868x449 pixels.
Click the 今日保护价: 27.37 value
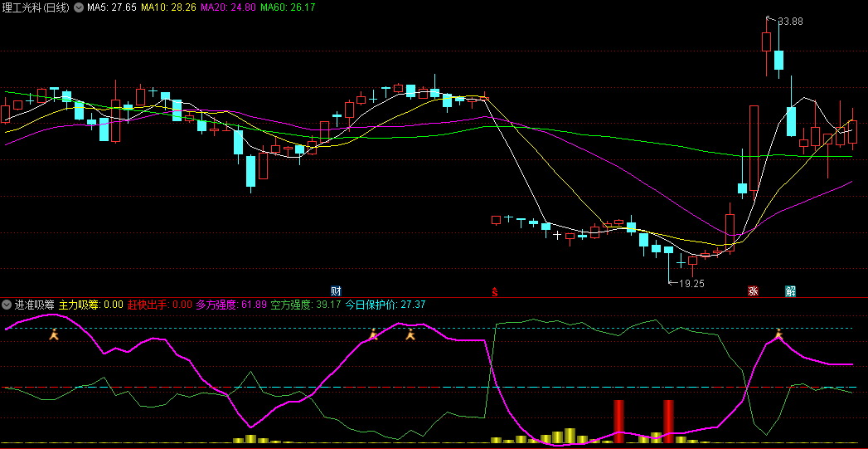pyautogui.click(x=386, y=305)
